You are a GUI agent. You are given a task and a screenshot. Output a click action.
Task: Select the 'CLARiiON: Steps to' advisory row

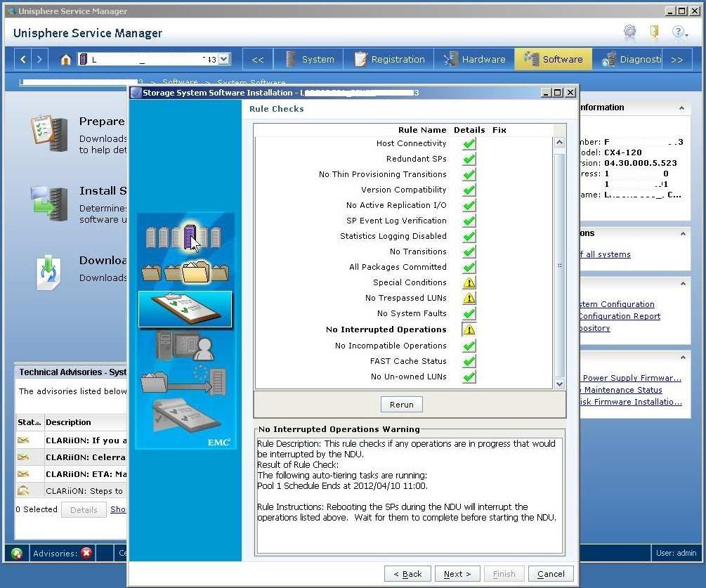(x=72, y=491)
